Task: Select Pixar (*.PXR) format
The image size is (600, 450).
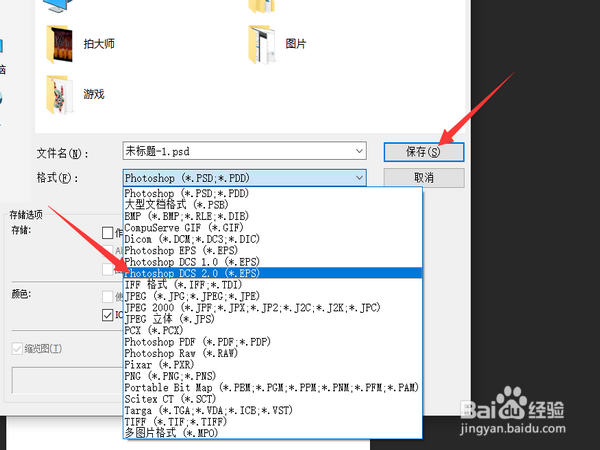Action: point(273,365)
